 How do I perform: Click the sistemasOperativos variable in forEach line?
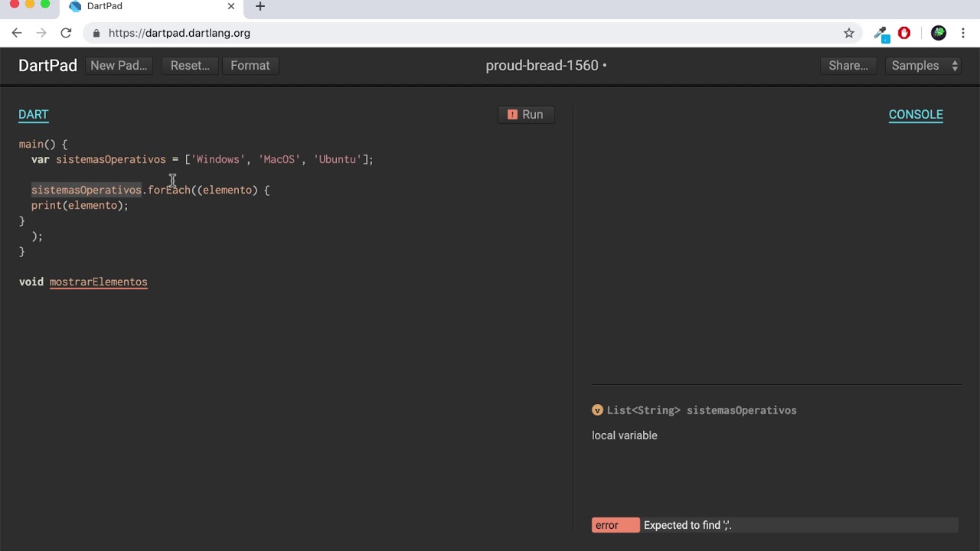[x=87, y=190]
